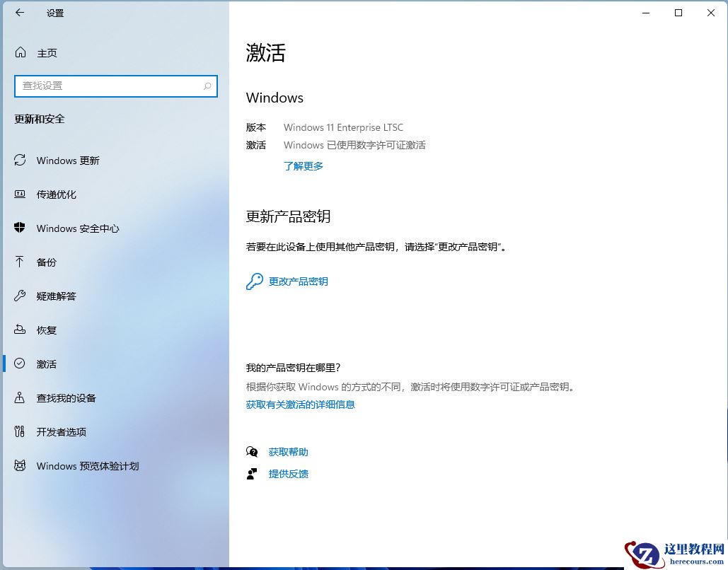Select the 备份 section
Image resolution: width=728 pixels, height=570 pixels.
(47, 262)
